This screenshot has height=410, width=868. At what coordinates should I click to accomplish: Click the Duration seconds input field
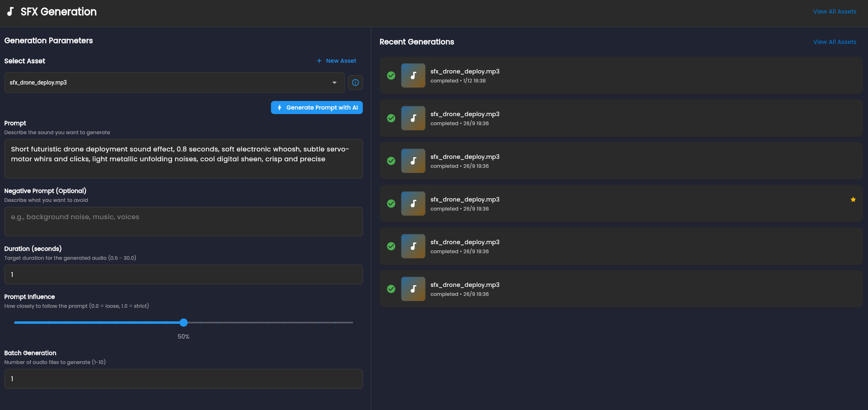click(x=183, y=275)
